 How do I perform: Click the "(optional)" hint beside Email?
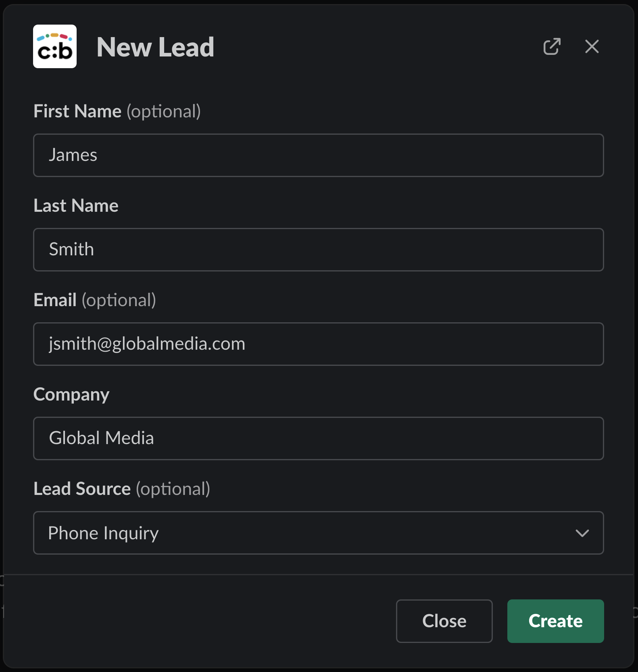[119, 300]
